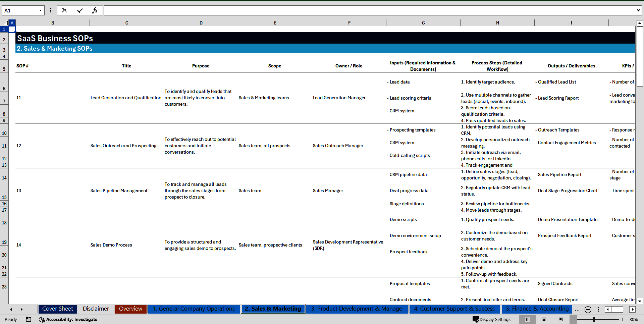This screenshot has width=644, height=324.
Task: Switch to Page Break Preview view
Action: click(561, 319)
